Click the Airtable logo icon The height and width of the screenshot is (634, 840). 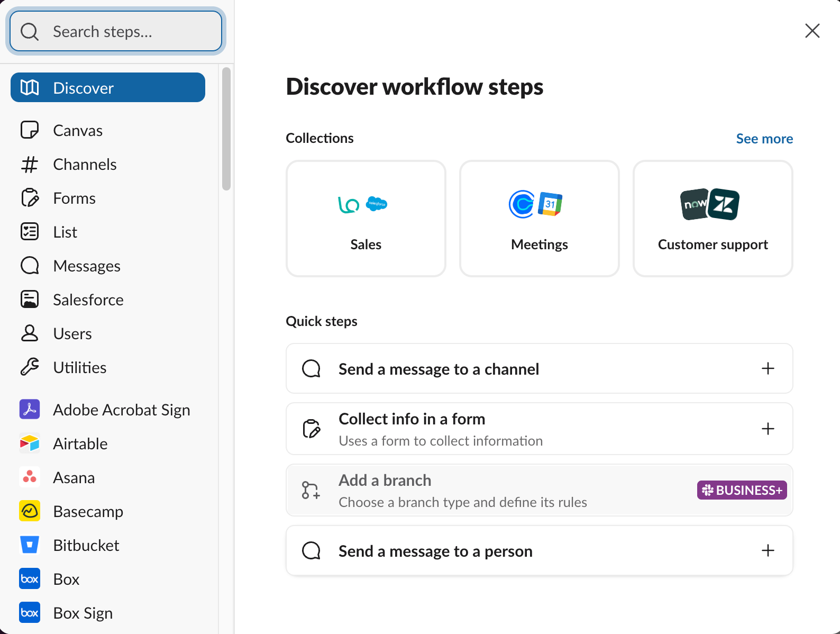tap(30, 443)
